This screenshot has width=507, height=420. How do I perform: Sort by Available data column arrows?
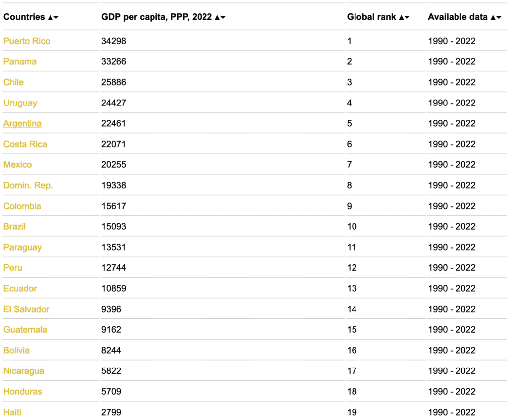click(x=496, y=17)
